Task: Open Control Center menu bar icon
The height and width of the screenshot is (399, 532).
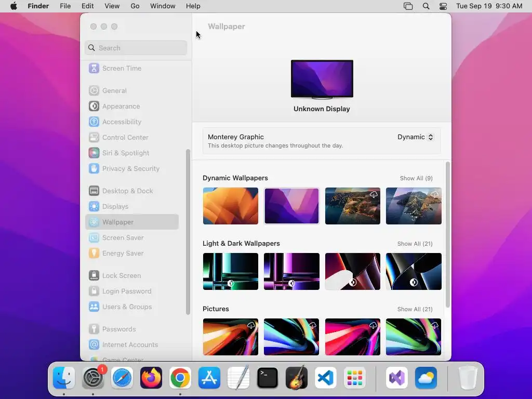Action: click(443, 6)
